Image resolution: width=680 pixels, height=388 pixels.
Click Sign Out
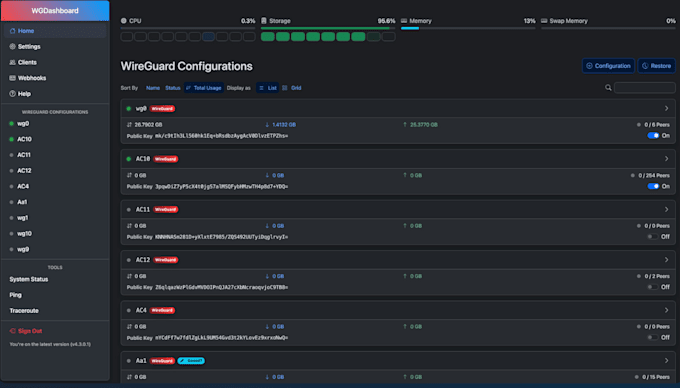pos(55,331)
